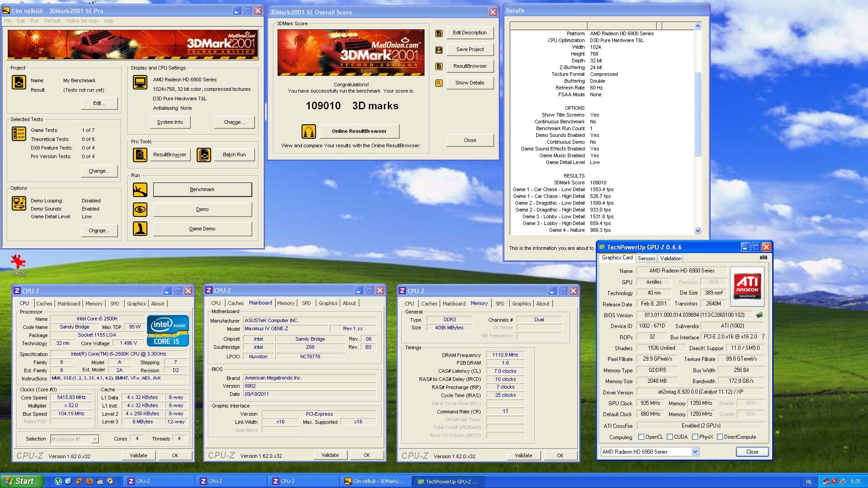Toggle the OpenCL checkbox
868x488 pixels.
pos(641,437)
